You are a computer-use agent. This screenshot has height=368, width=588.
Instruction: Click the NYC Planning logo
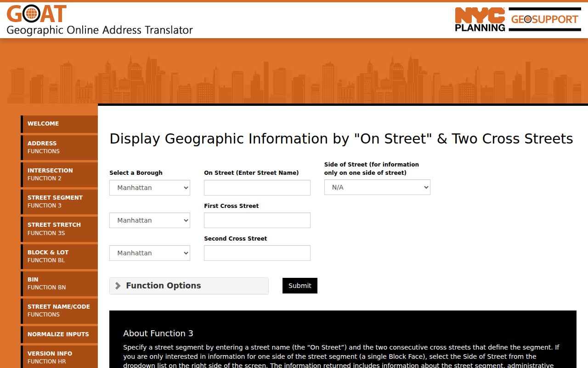[x=480, y=19]
